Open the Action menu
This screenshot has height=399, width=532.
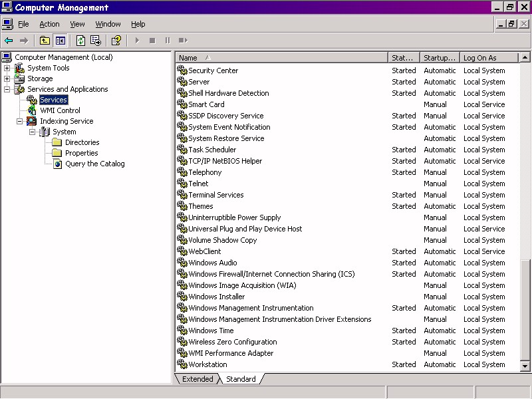coord(49,24)
